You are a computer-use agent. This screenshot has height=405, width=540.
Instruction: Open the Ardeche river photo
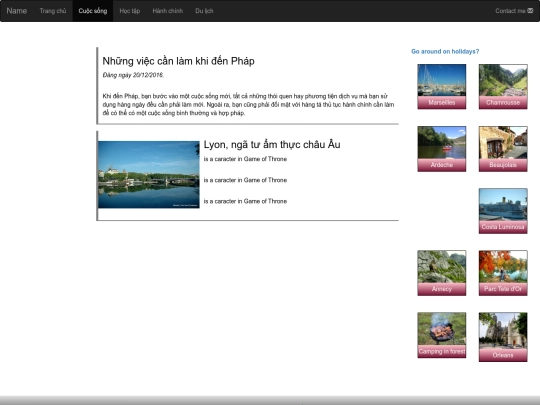(442, 142)
